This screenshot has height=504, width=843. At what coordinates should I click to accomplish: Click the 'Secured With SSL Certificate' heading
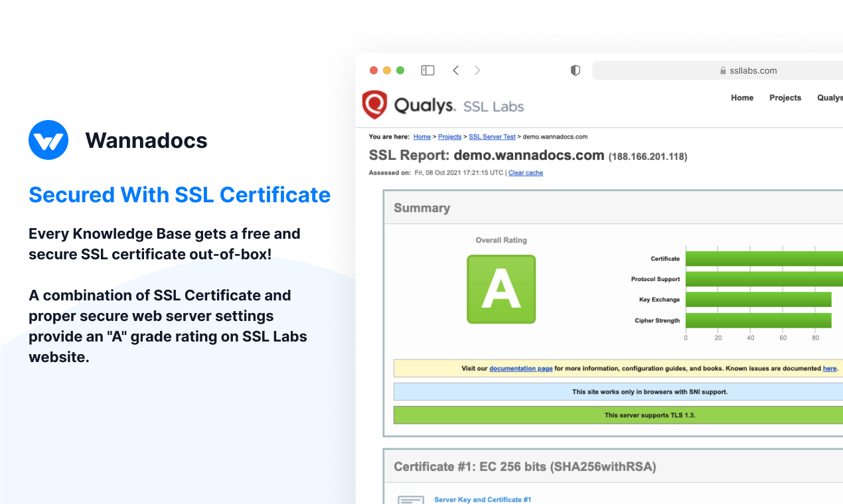[180, 195]
